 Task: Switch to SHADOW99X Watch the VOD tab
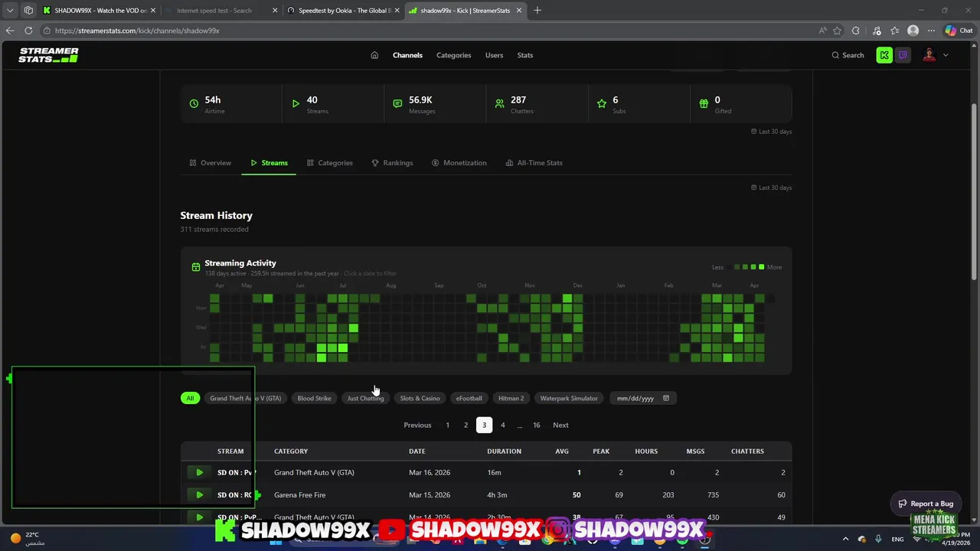point(100,11)
